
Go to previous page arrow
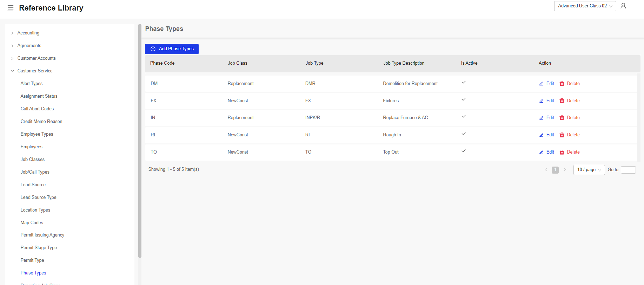pos(546,170)
